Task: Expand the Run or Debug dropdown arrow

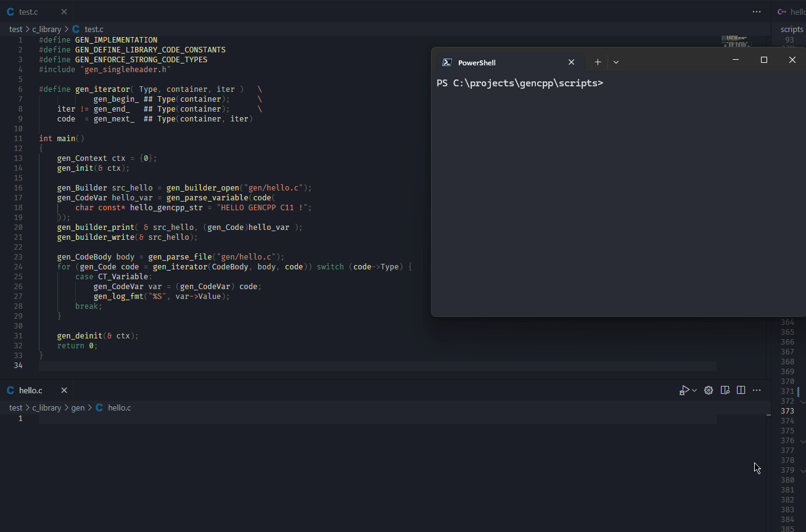Action: click(694, 390)
